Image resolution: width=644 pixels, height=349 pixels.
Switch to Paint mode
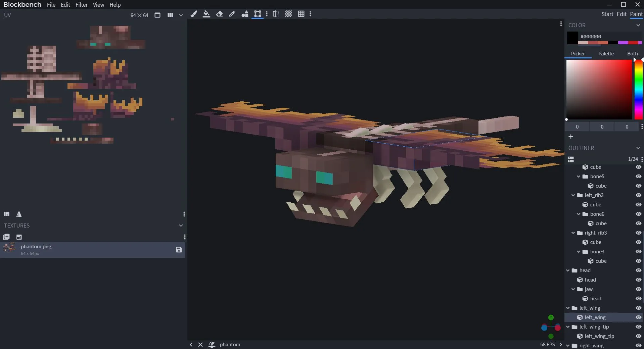[636, 14]
